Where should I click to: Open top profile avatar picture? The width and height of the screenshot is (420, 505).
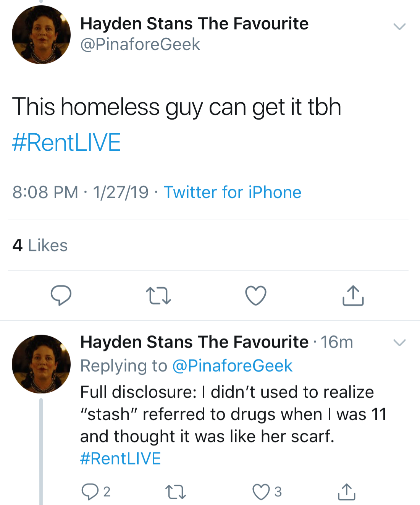(x=41, y=35)
